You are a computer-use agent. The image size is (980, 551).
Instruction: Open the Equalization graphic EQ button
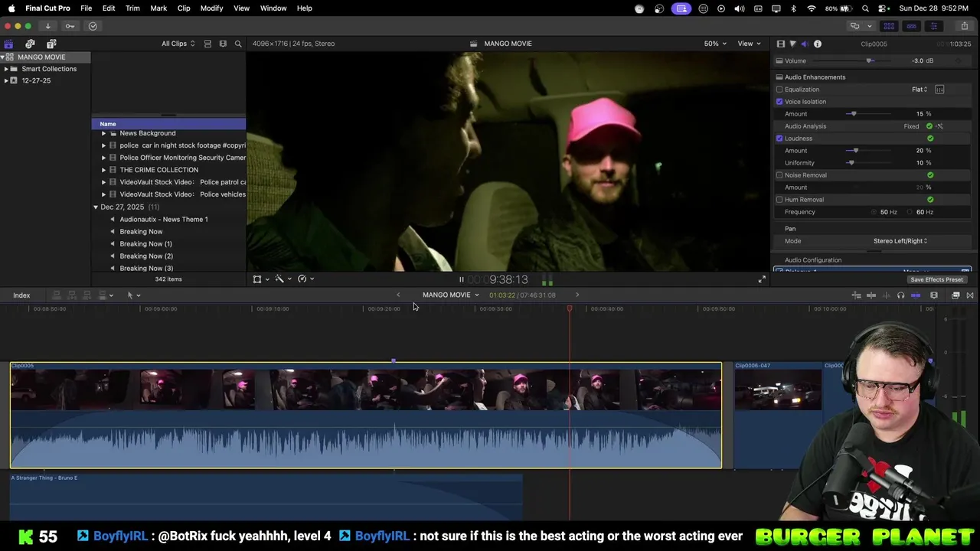coord(939,90)
